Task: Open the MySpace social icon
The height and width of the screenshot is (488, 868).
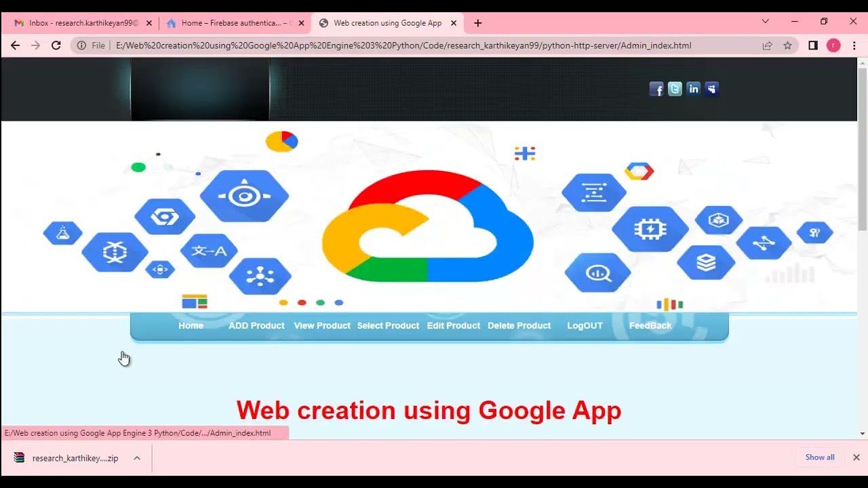Action: tap(711, 89)
